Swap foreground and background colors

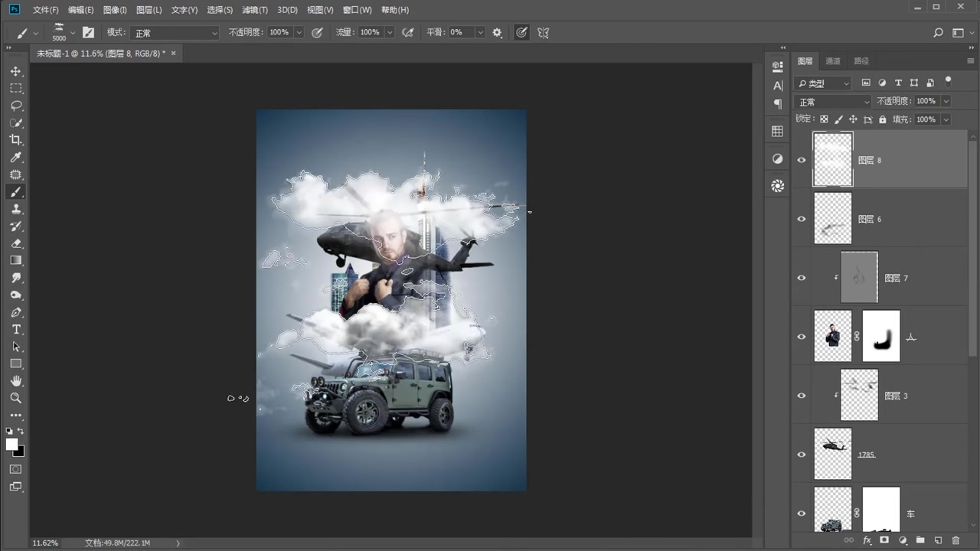coord(21,432)
